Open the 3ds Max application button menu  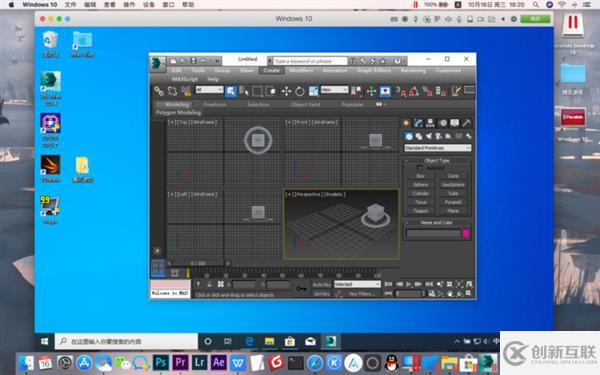point(157,63)
